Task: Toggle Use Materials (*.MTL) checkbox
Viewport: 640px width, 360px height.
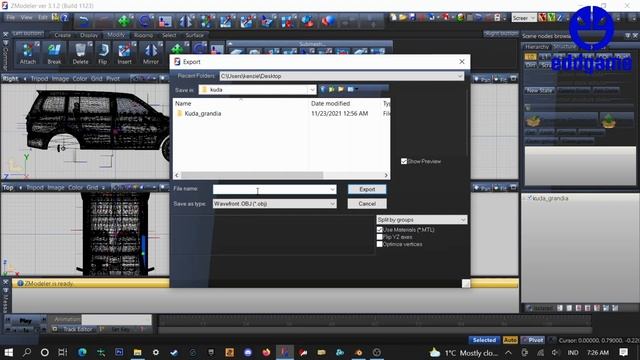Action: (x=380, y=230)
